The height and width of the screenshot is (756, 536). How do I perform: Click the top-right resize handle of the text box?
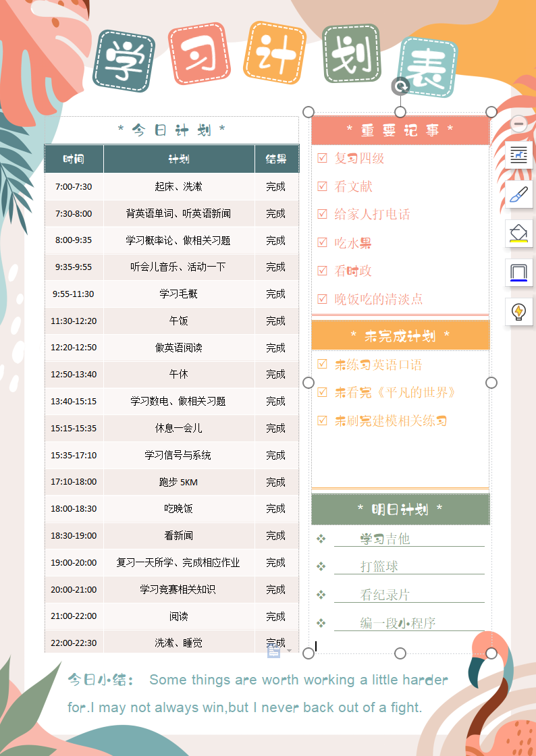click(x=491, y=111)
